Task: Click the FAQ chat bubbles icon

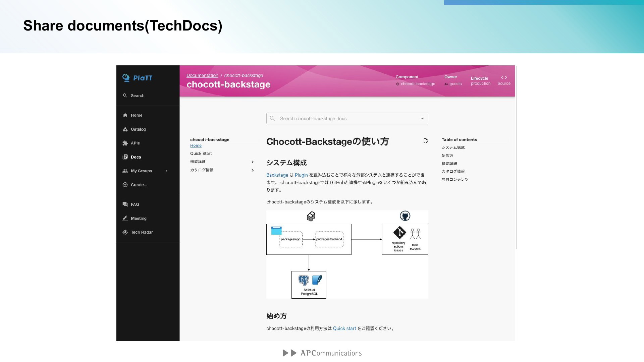Action: click(125, 204)
